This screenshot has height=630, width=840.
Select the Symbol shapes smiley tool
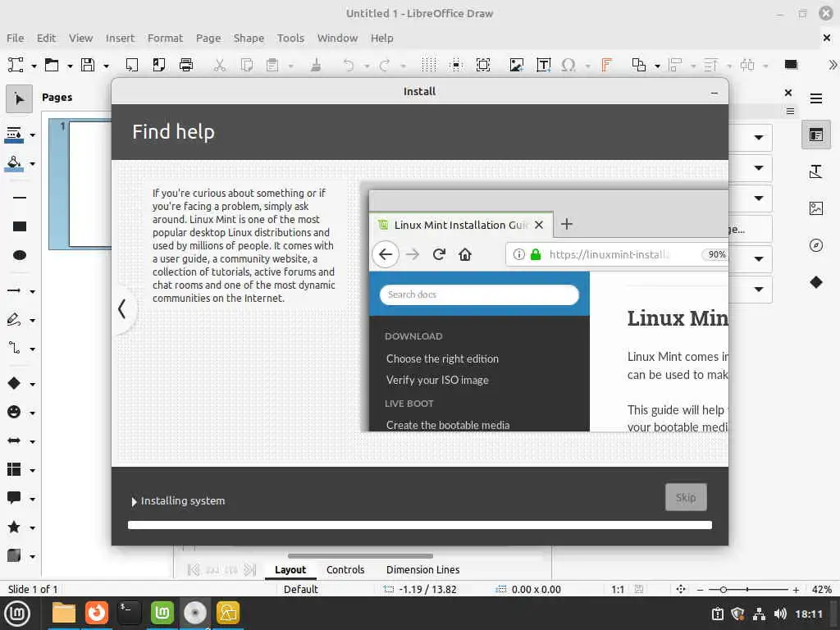coord(14,412)
